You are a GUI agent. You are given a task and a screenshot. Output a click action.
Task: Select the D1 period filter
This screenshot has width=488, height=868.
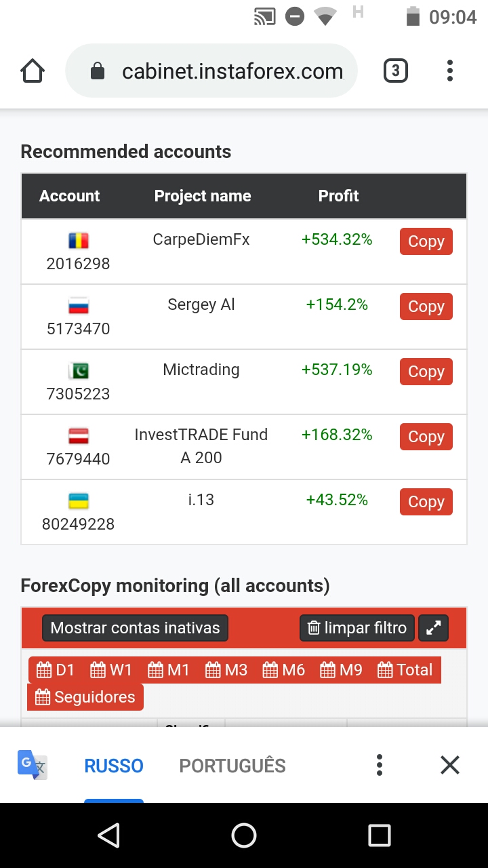tap(55, 670)
